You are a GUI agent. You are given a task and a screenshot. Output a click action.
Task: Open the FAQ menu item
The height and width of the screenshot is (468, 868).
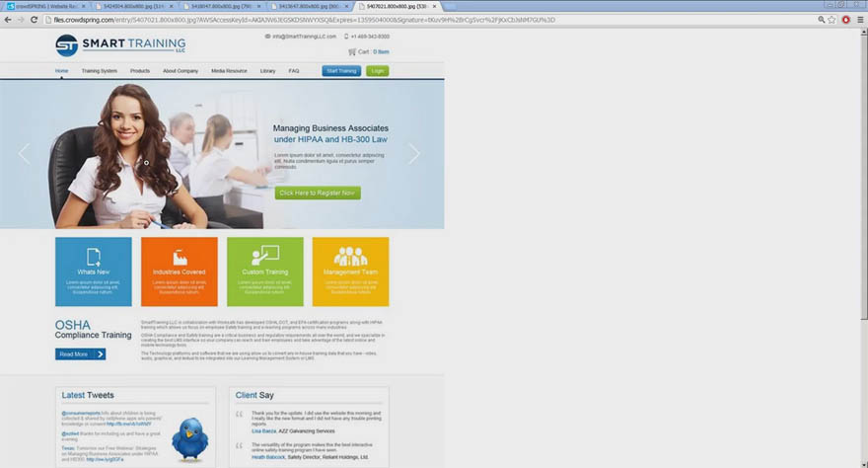click(x=294, y=71)
